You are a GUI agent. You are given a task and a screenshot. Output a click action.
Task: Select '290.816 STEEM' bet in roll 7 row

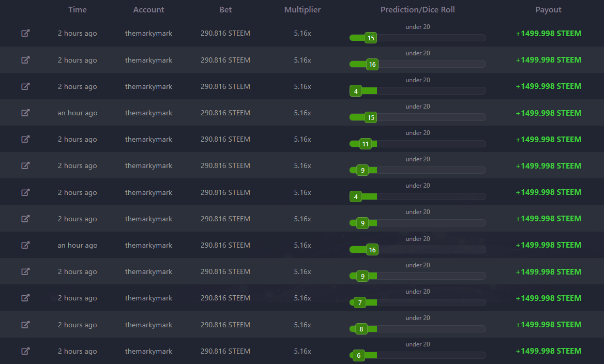[225, 298]
